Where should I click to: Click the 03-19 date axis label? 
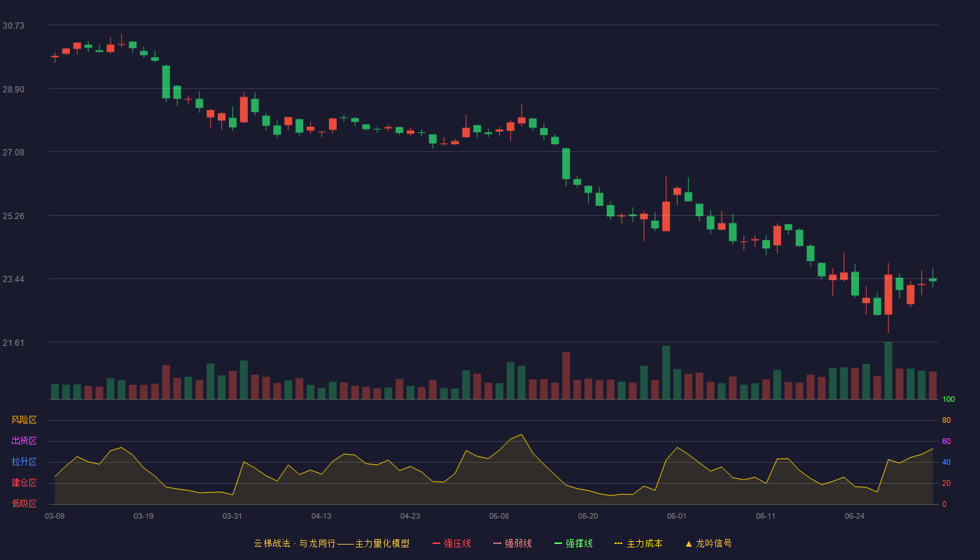(143, 516)
